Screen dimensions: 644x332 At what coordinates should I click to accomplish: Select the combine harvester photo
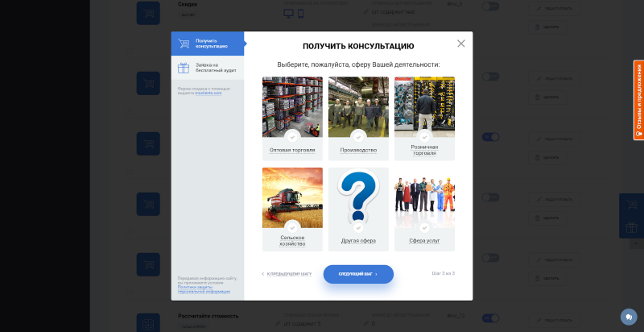point(292,197)
